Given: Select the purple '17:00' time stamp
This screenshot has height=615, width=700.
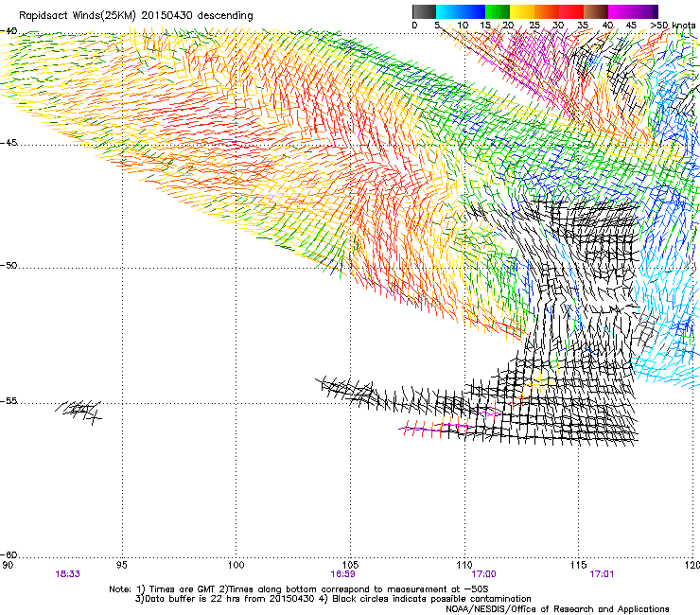Looking at the screenshot, I should (x=484, y=574).
